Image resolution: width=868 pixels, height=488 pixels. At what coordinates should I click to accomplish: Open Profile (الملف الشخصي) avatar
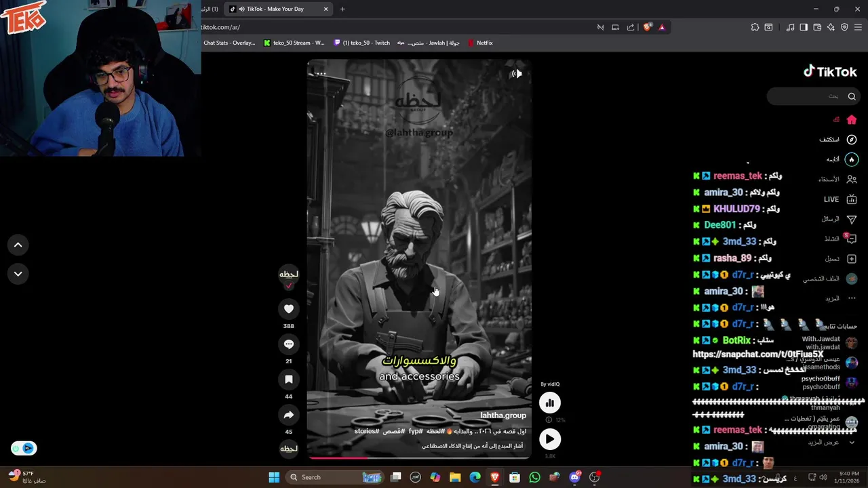(x=852, y=279)
